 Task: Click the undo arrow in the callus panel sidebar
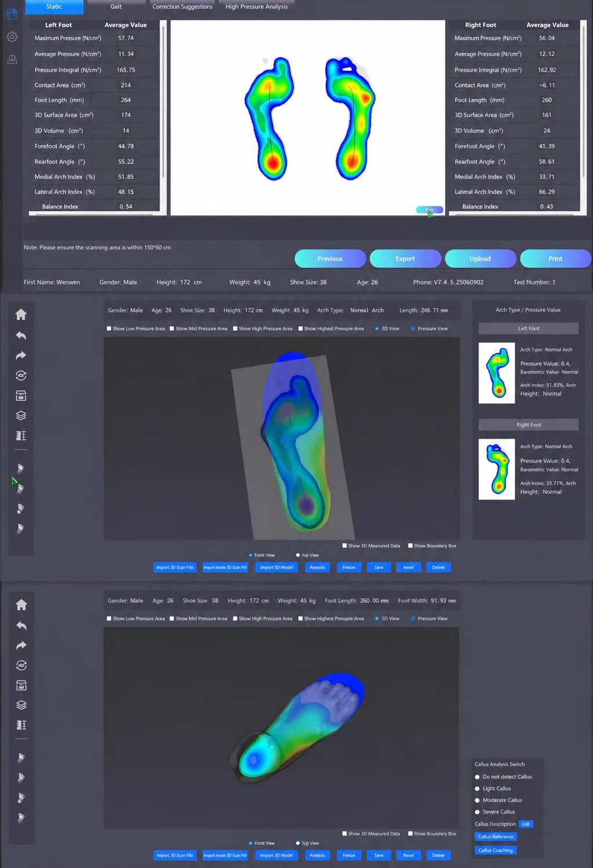pyautogui.click(x=21, y=626)
